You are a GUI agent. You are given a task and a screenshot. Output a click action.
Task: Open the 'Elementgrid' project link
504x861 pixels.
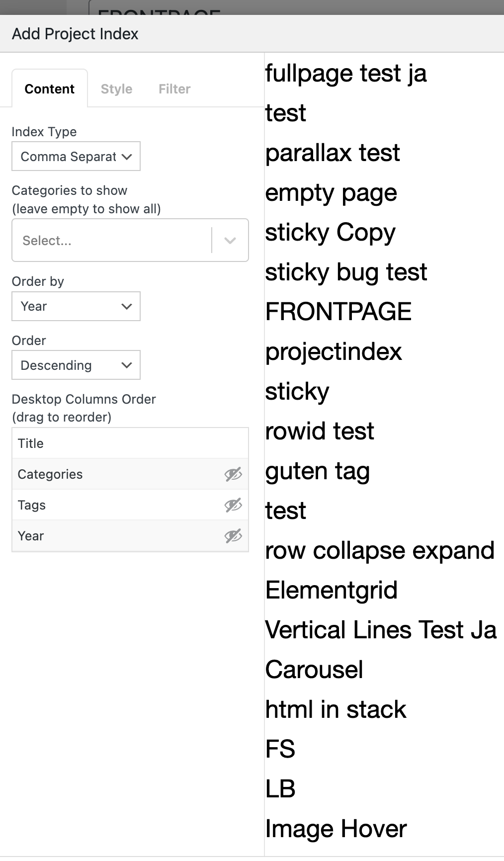(332, 590)
